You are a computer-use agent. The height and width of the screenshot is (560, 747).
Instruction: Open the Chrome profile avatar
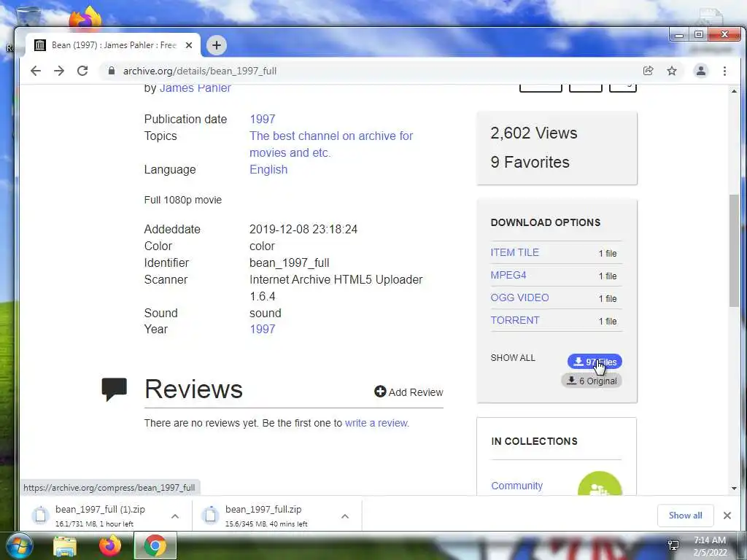pyautogui.click(x=701, y=71)
